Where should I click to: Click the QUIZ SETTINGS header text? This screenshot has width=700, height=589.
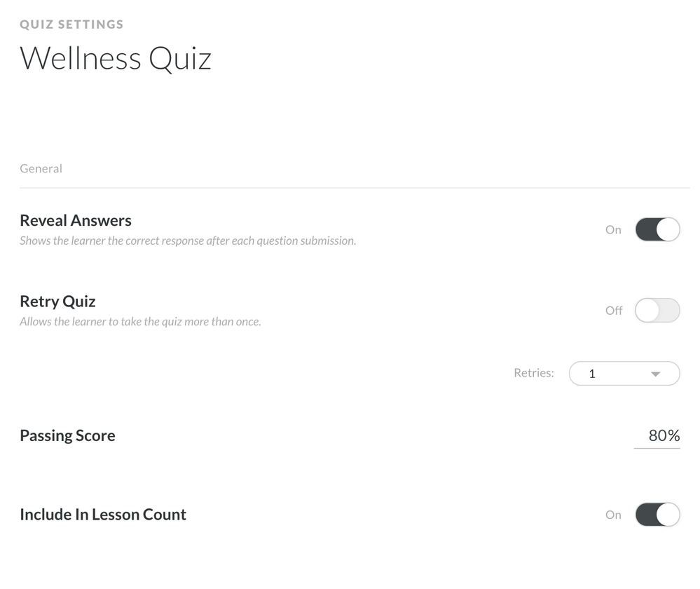click(71, 25)
